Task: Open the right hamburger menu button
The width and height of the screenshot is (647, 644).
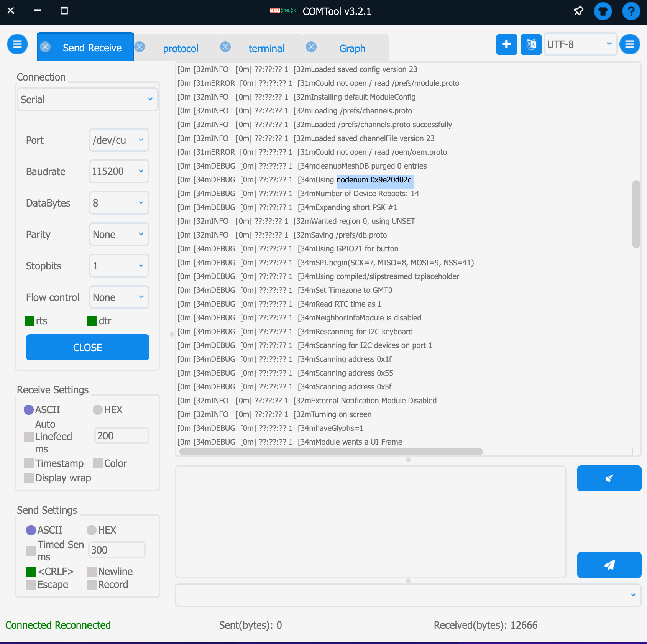Action: (x=630, y=44)
